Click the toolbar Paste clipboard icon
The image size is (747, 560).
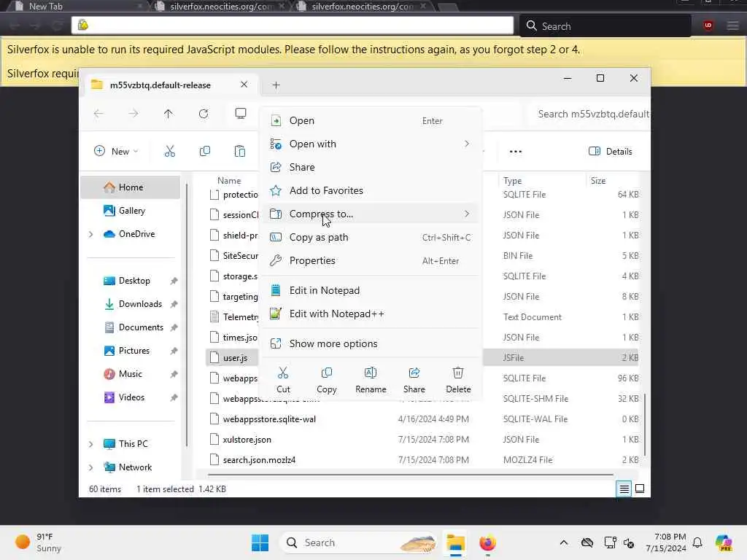tap(239, 152)
